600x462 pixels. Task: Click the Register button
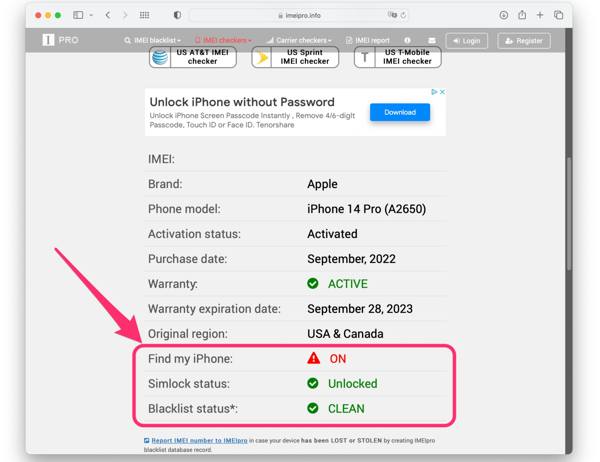(524, 41)
